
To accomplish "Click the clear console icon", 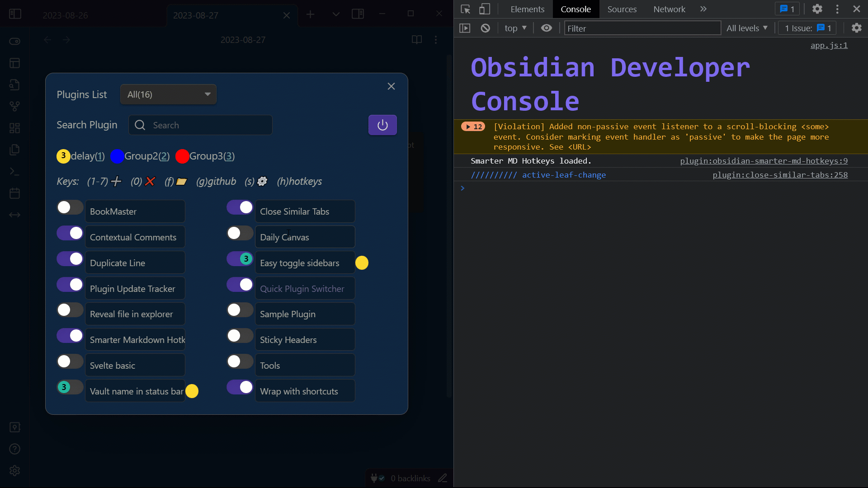I will [485, 28].
